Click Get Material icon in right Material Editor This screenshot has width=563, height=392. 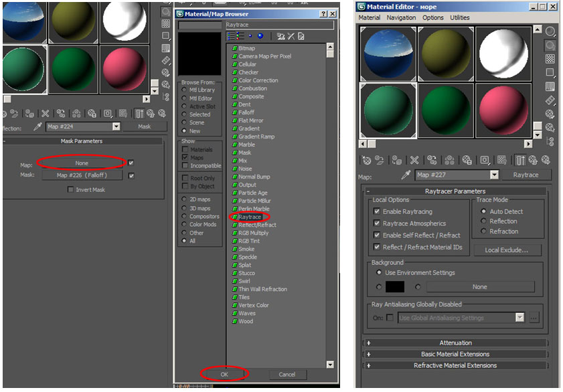[x=367, y=160]
